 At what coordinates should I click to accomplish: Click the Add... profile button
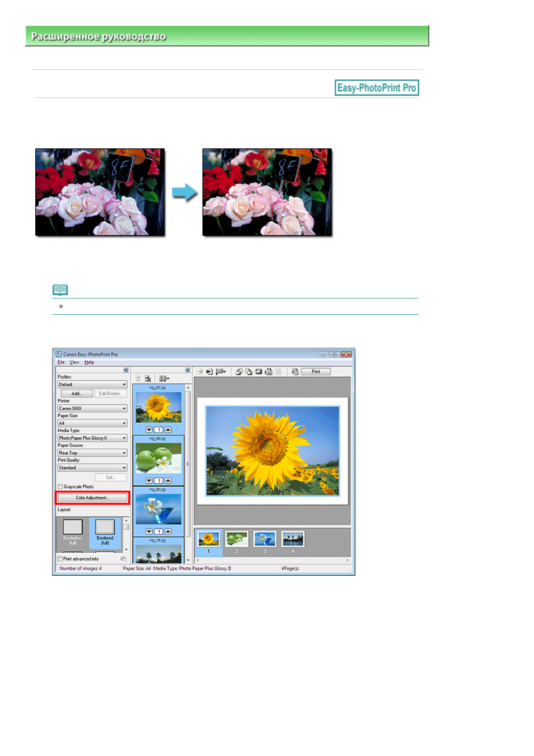pos(77,394)
